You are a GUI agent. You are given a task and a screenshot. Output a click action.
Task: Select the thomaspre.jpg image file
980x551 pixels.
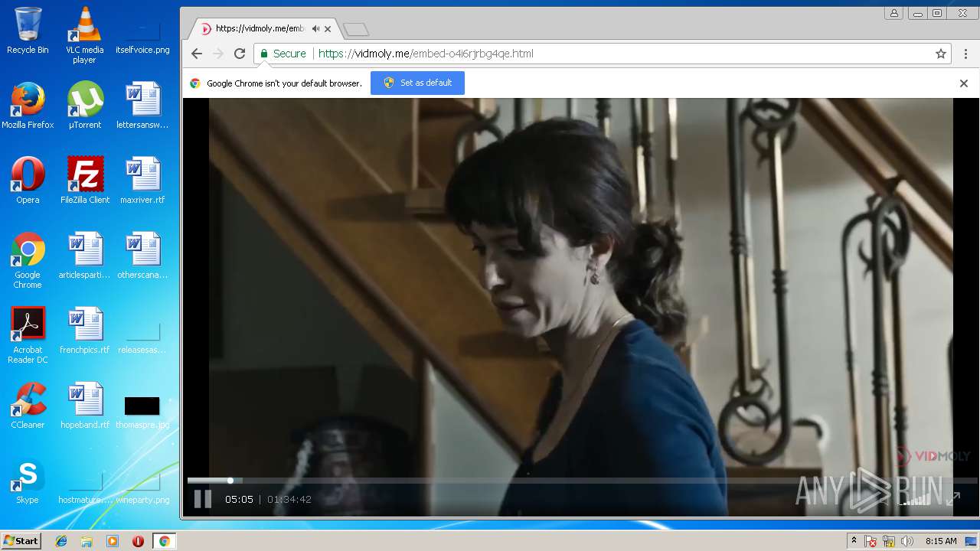click(x=142, y=412)
